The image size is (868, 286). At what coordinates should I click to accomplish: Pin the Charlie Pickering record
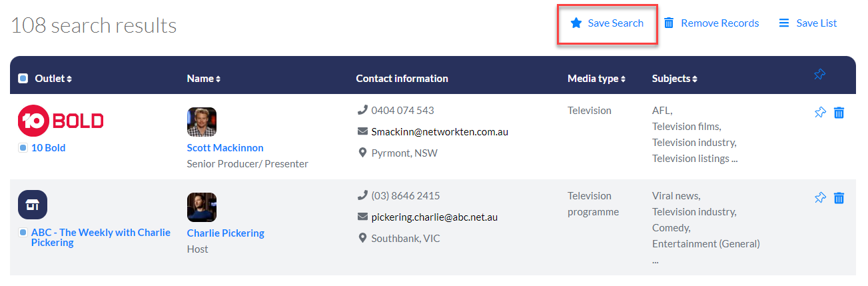[x=820, y=198]
